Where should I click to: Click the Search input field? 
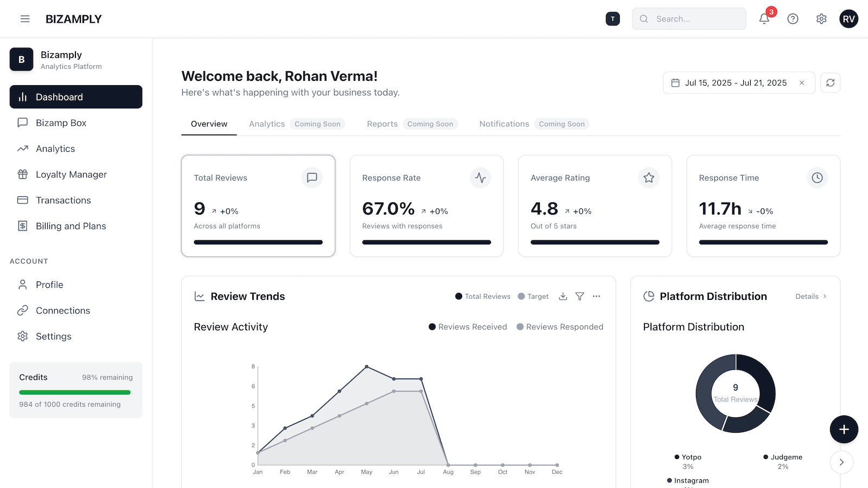694,19
